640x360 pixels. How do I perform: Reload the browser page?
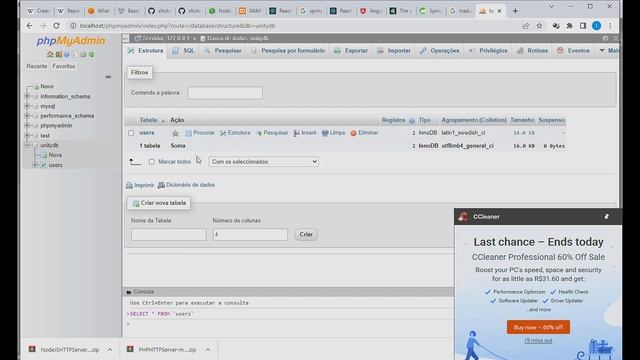point(56,26)
